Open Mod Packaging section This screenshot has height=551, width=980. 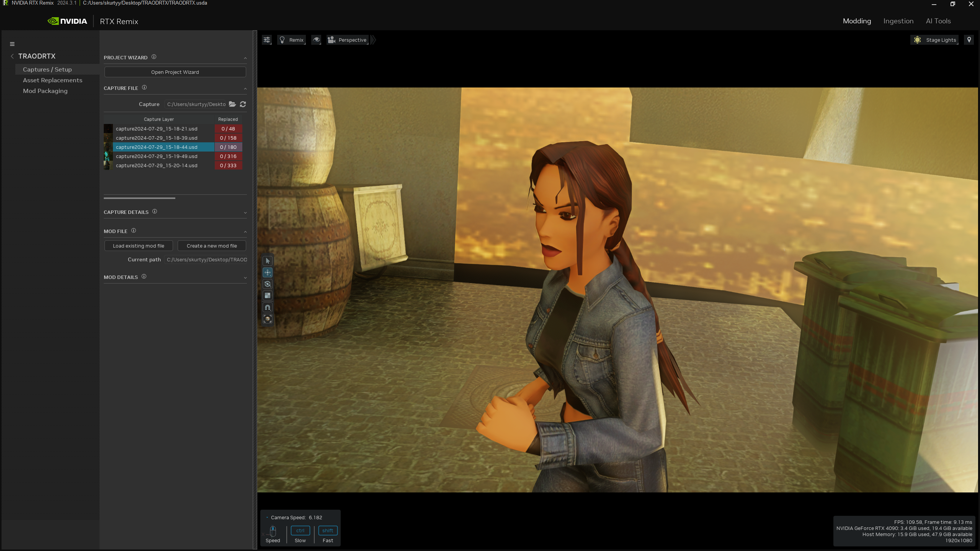(45, 91)
